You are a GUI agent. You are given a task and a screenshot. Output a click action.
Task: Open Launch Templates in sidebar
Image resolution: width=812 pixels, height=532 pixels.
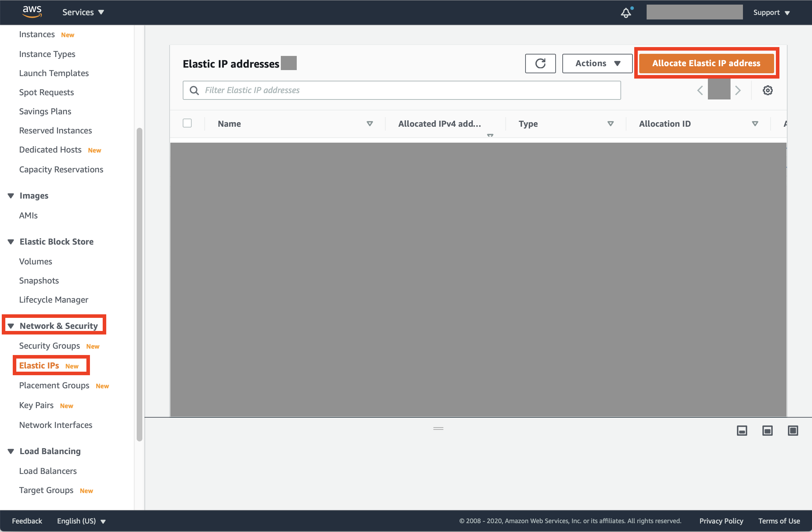coord(54,73)
